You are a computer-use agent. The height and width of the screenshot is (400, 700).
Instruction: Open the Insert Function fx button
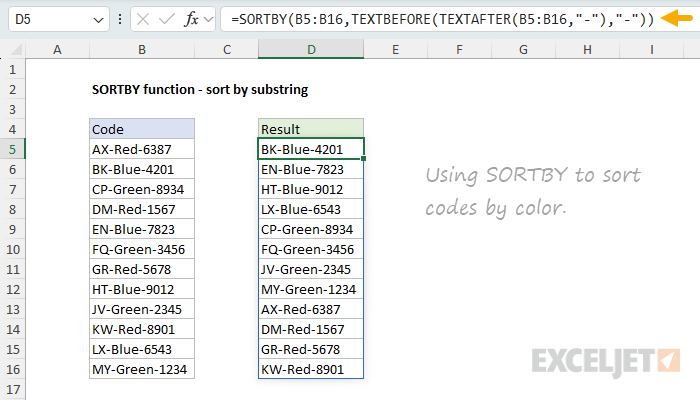(192, 19)
